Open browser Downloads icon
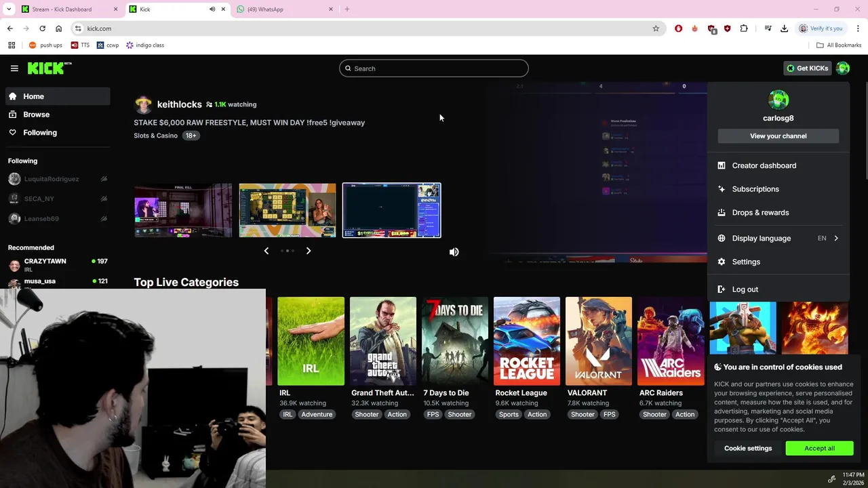The height and width of the screenshot is (488, 868). tap(784, 28)
